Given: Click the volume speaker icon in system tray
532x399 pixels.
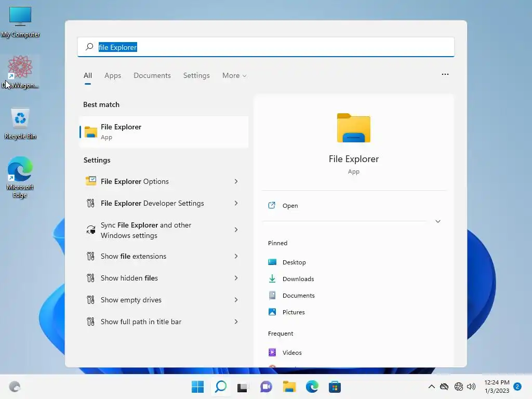Looking at the screenshot, I should [x=471, y=387].
